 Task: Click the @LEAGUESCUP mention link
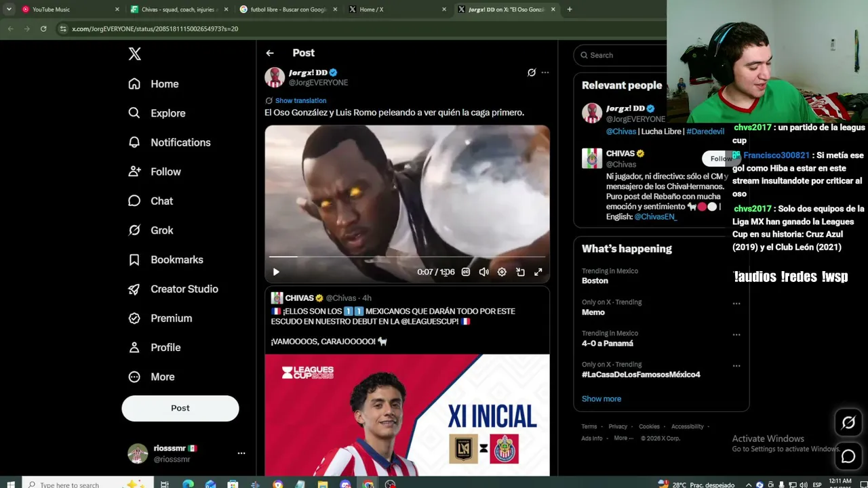[430, 321]
